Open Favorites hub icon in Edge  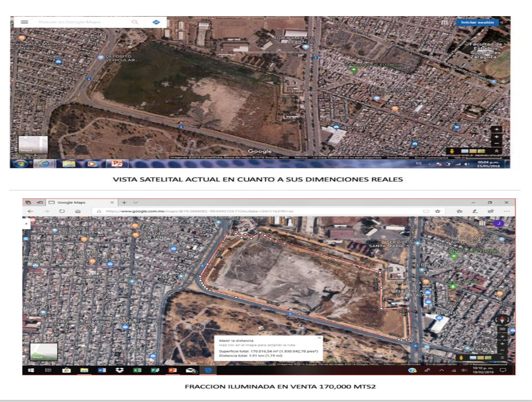(x=459, y=211)
